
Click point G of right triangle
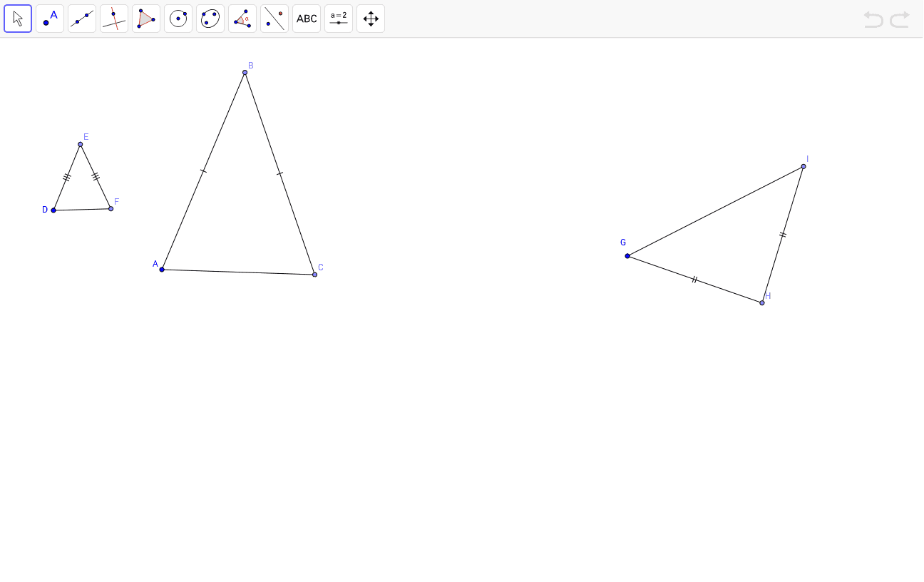[627, 256]
